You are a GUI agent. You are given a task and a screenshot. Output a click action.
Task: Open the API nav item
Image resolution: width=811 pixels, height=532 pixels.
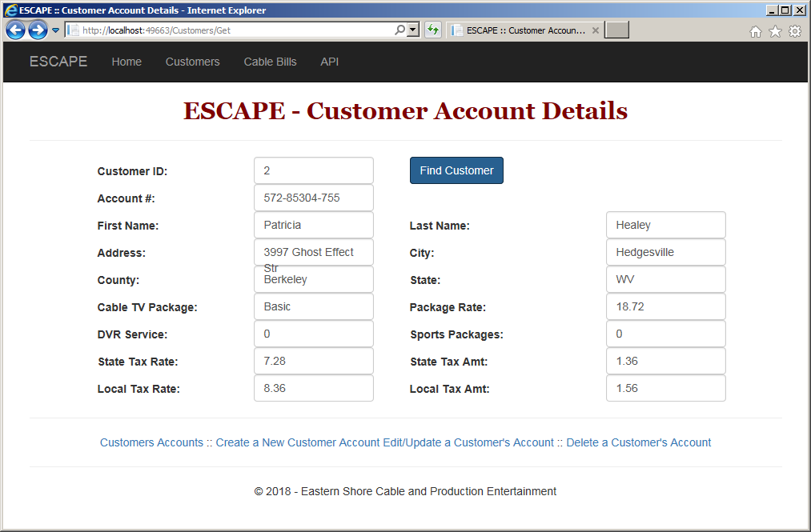[x=330, y=62]
